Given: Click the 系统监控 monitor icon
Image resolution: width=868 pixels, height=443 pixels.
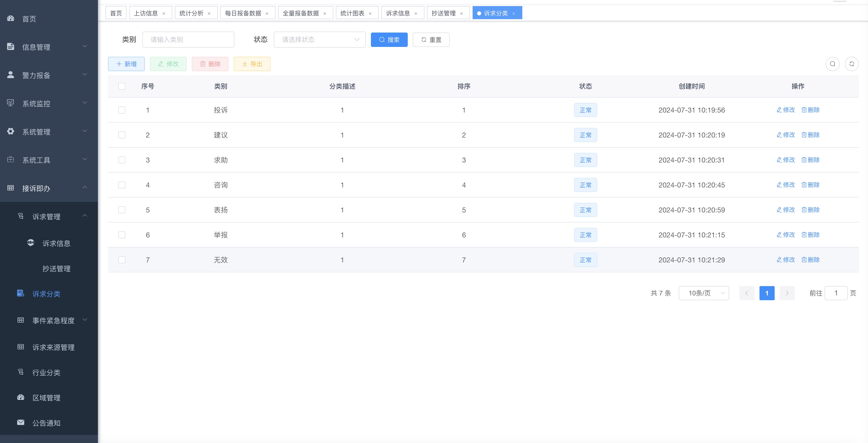Looking at the screenshot, I should click(x=11, y=103).
